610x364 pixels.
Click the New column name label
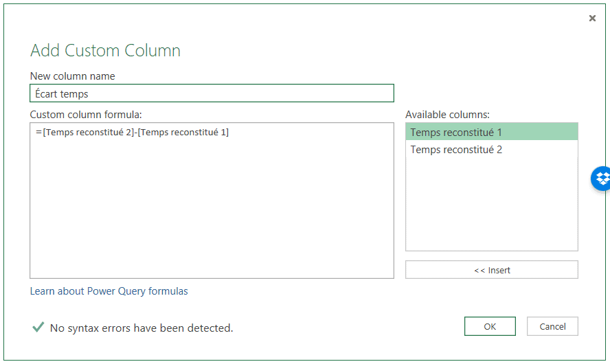(x=72, y=76)
